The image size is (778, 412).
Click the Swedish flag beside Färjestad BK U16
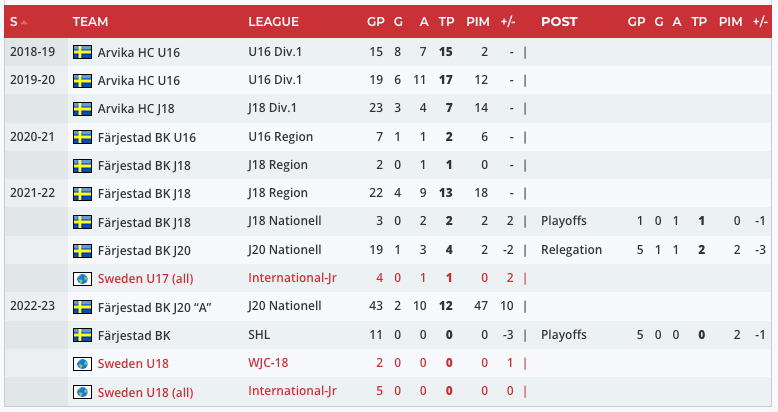coord(83,137)
